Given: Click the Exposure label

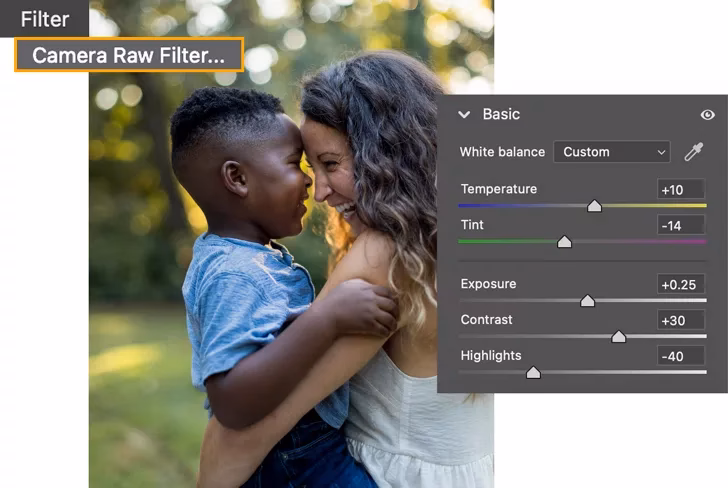Looking at the screenshot, I should coord(488,284).
